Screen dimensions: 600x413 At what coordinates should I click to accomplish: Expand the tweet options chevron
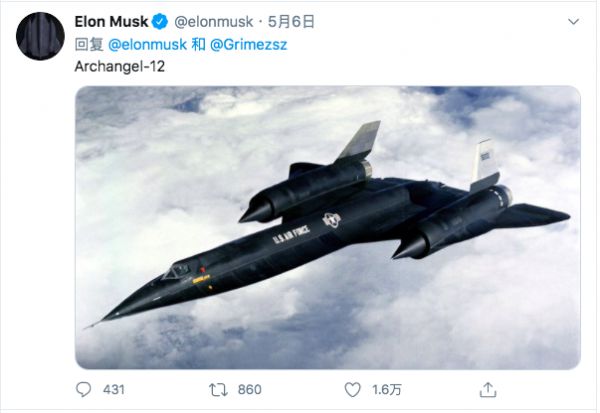coord(569,23)
